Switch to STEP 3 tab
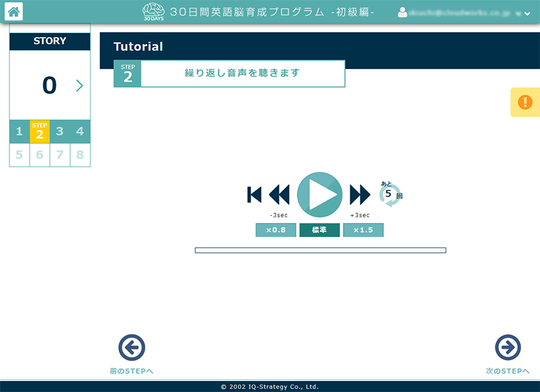Image resolution: width=540 pixels, height=392 pixels. tap(59, 132)
